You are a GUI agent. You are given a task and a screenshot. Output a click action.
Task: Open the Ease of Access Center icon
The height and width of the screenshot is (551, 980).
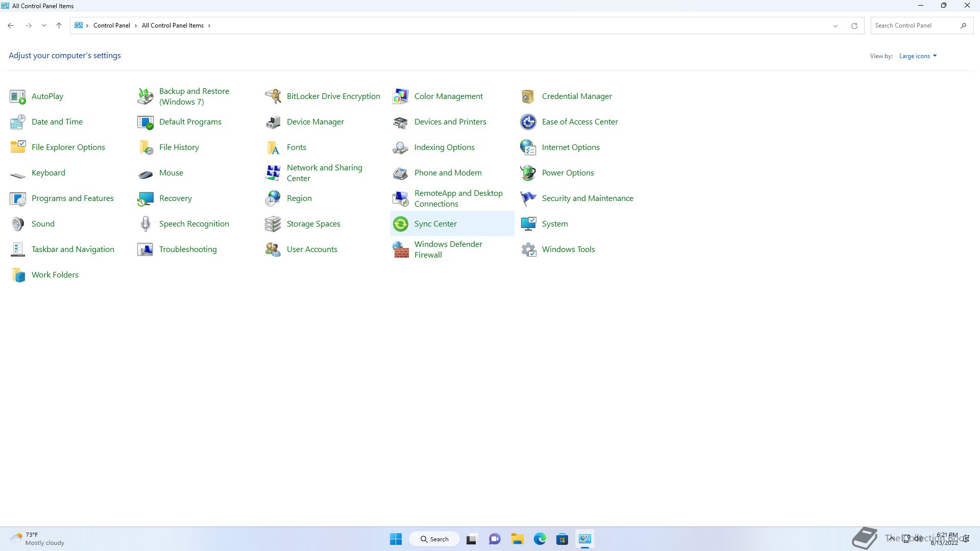(x=528, y=122)
